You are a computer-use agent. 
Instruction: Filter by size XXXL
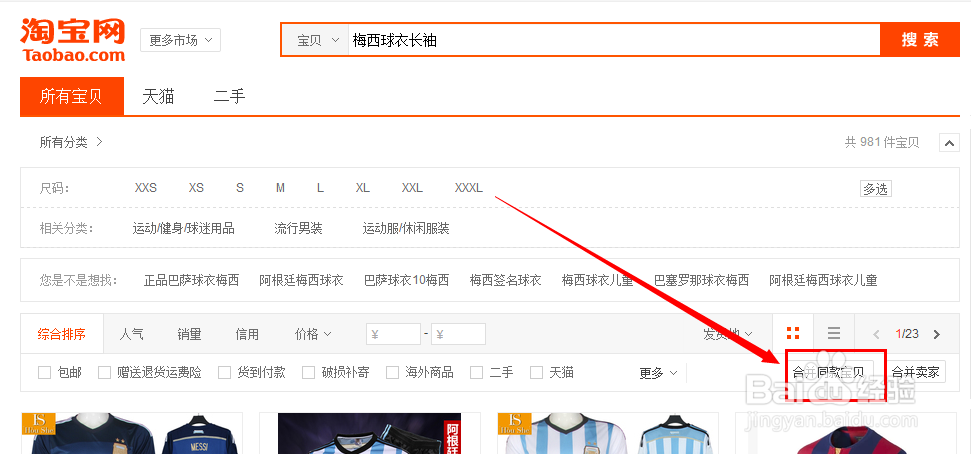click(469, 188)
